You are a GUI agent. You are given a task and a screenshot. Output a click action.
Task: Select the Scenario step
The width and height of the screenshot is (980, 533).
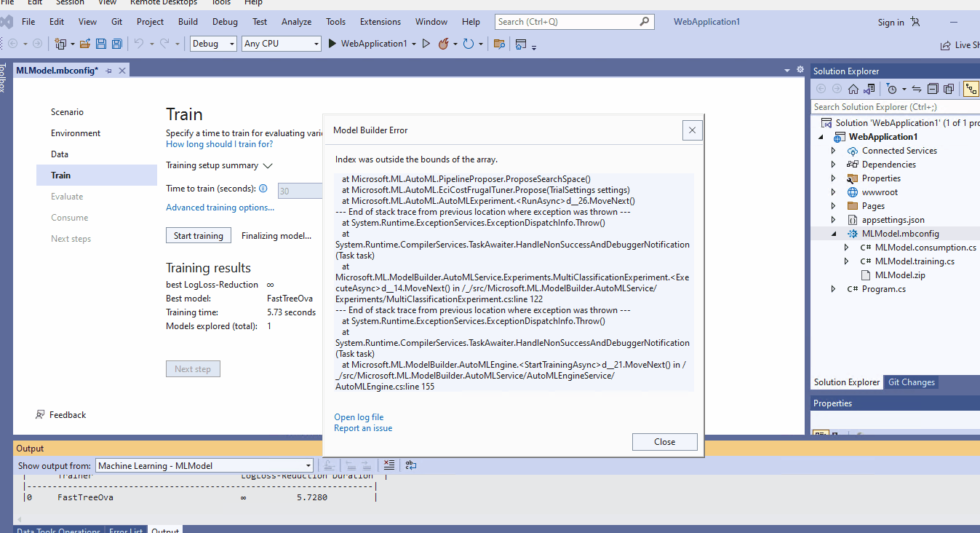coord(67,112)
